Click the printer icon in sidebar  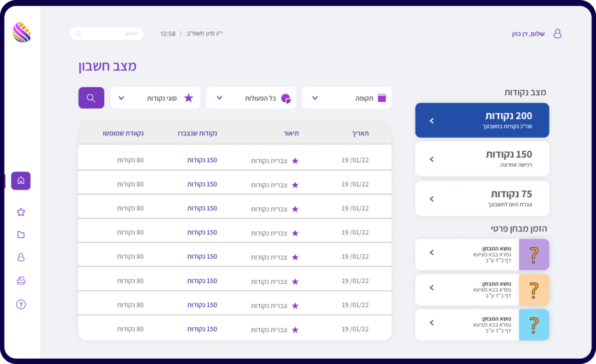[x=21, y=281]
